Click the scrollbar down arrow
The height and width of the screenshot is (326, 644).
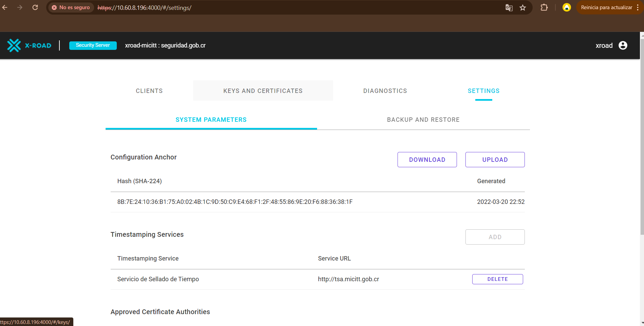pos(642,323)
